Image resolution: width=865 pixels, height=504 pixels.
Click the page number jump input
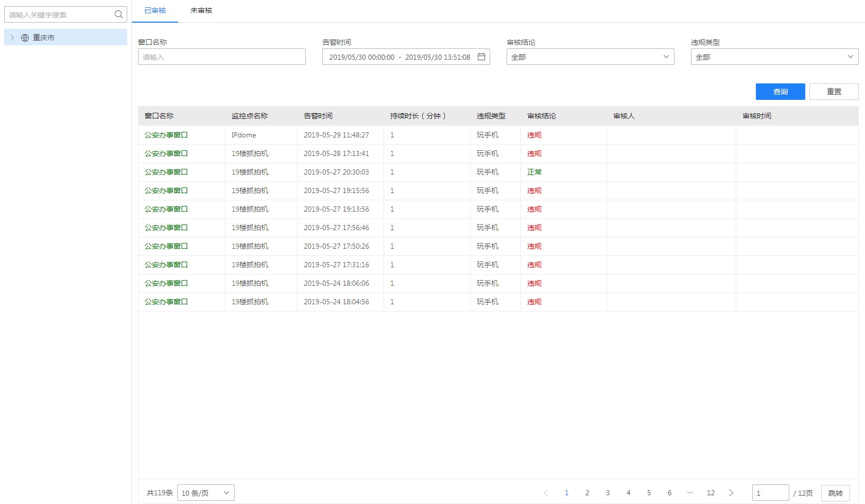coord(770,493)
